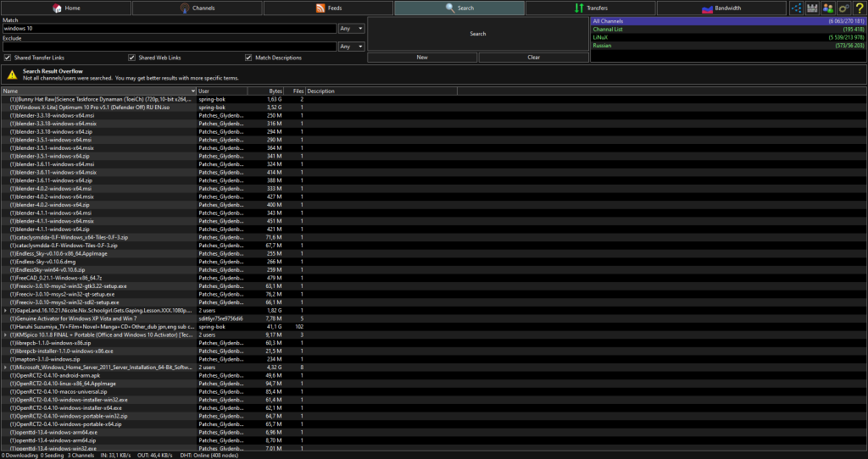The image size is (868, 459).
Task: Click the Clear button
Action: coord(534,58)
